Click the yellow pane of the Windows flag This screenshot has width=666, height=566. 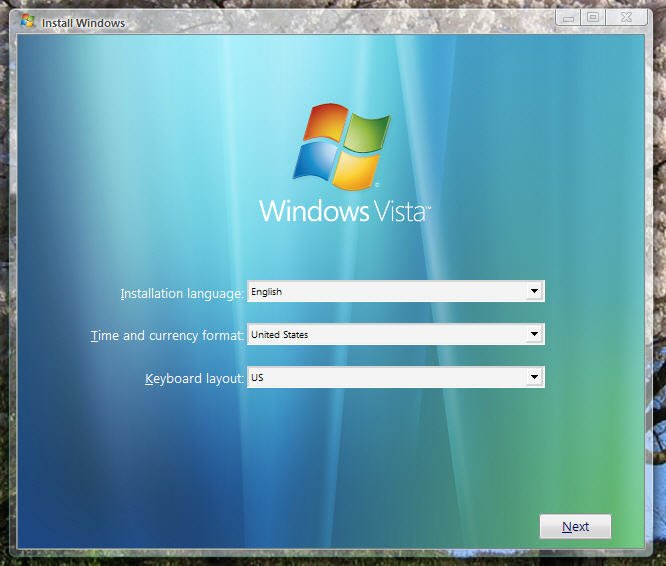(355, 171)
